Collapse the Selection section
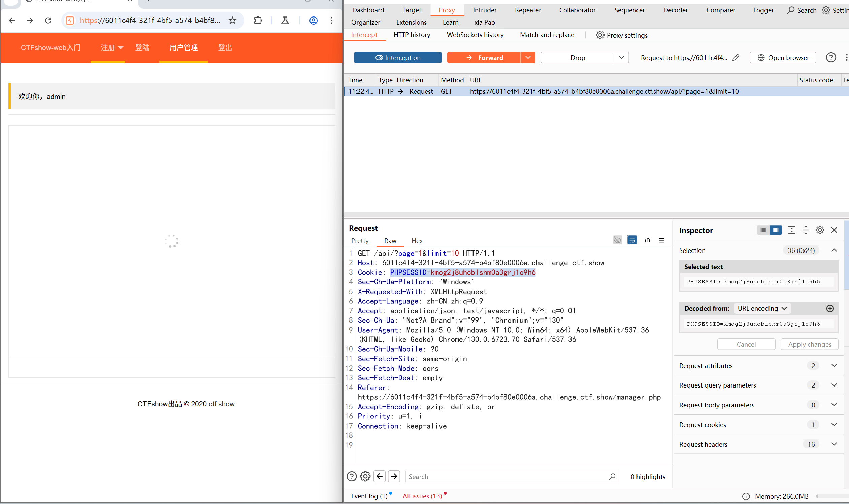 tap(834, 250)
